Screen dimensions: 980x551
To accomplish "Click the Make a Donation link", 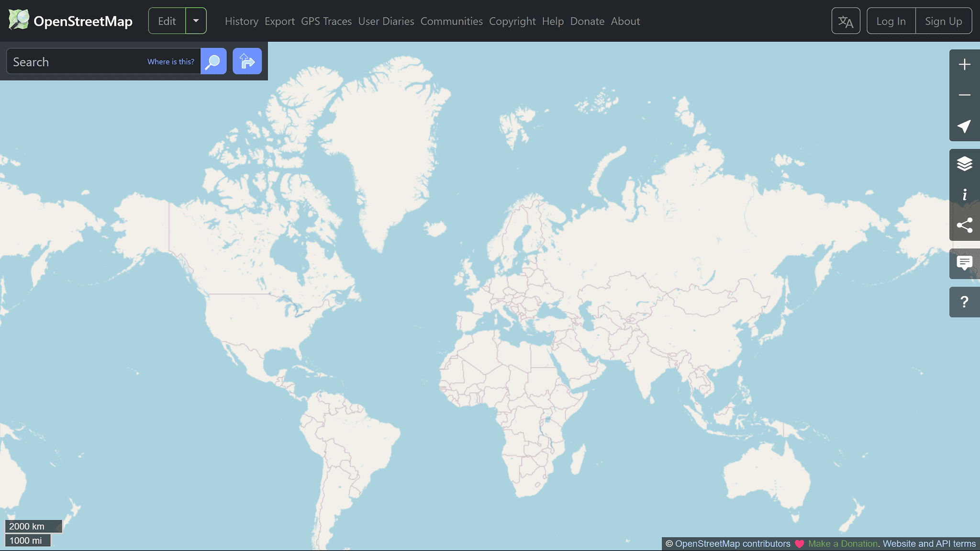I will [843, 544].
